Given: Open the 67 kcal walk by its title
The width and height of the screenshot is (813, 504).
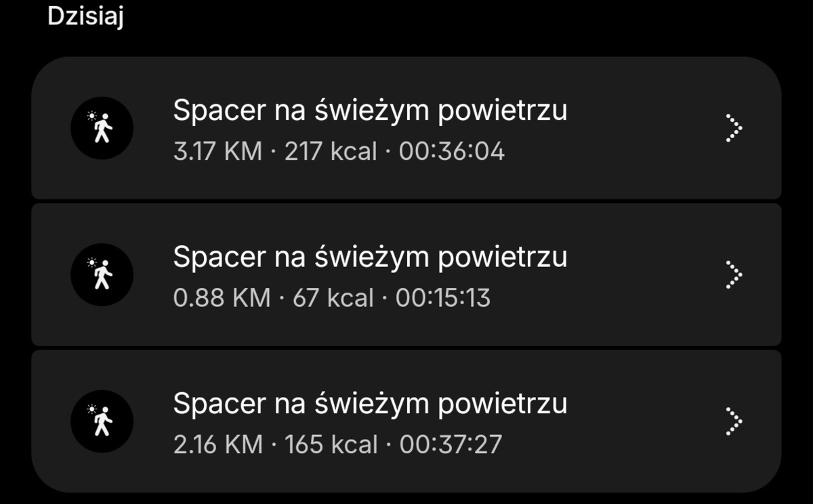Looking at the screenshot, I should [x=370, y=257].
